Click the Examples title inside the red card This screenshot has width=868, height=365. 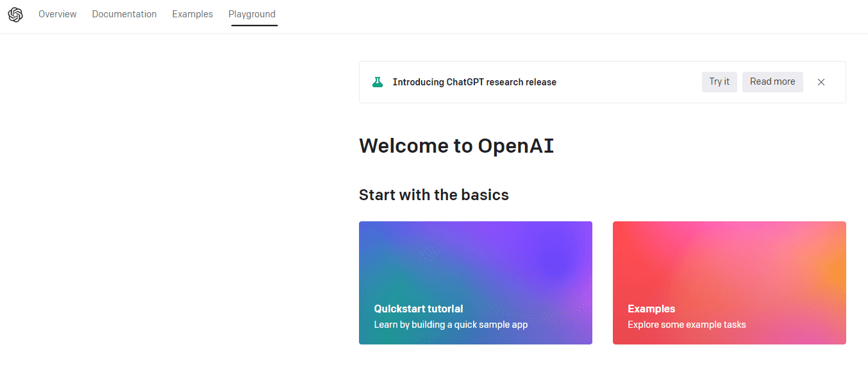point(651,309)
